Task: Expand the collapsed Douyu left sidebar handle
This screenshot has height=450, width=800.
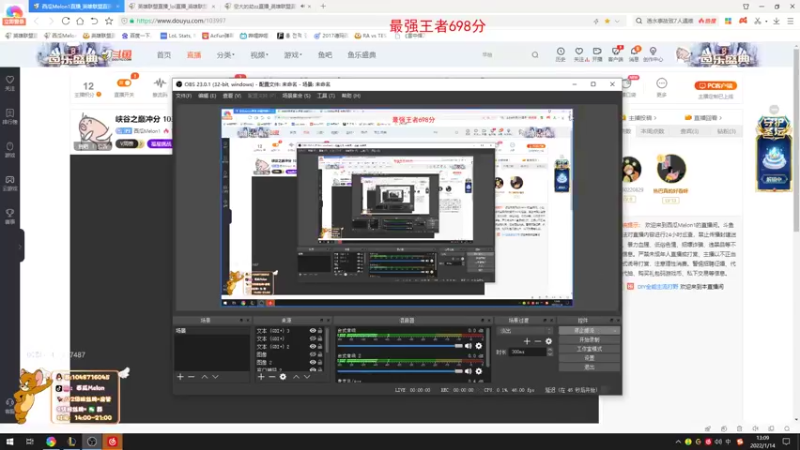Action: [20, 246]
